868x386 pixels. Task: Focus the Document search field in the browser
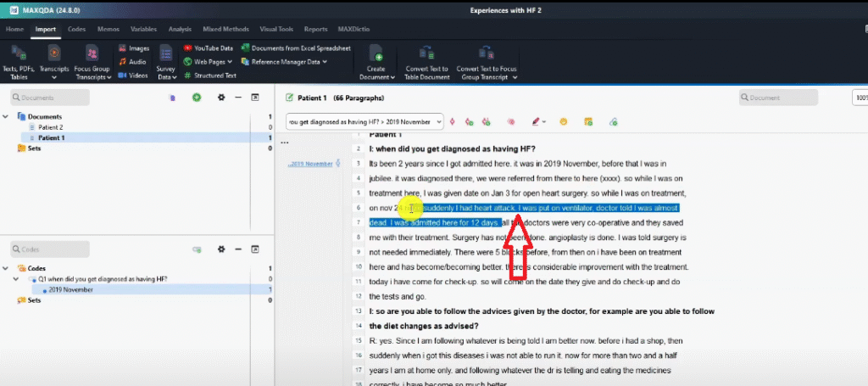778,98
